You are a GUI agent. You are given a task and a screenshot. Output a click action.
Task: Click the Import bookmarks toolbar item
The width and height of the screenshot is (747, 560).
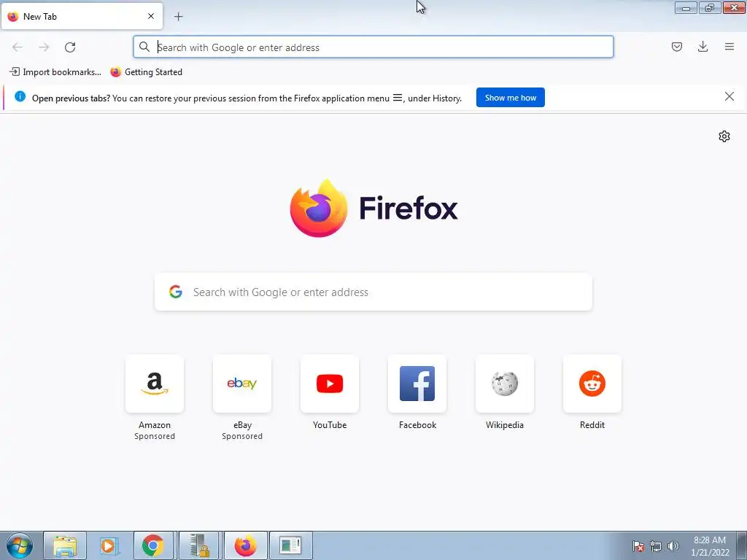click(x=55, y=72)
